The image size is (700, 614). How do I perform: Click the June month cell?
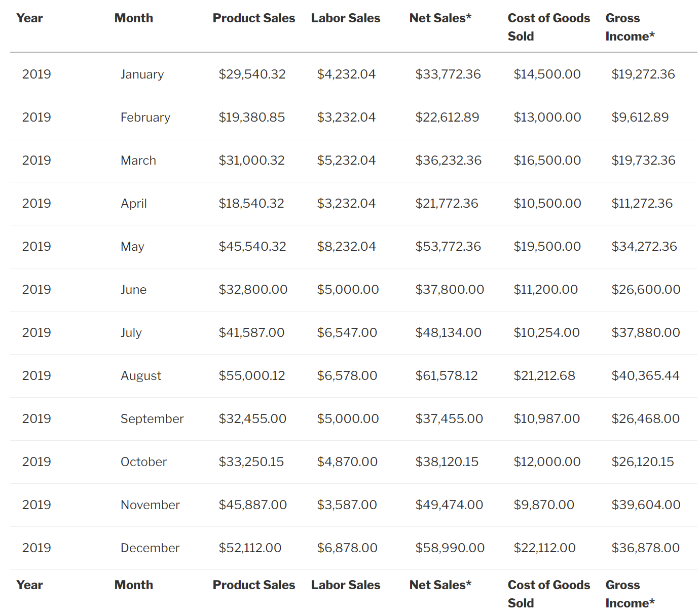click(x=133, y=290)
